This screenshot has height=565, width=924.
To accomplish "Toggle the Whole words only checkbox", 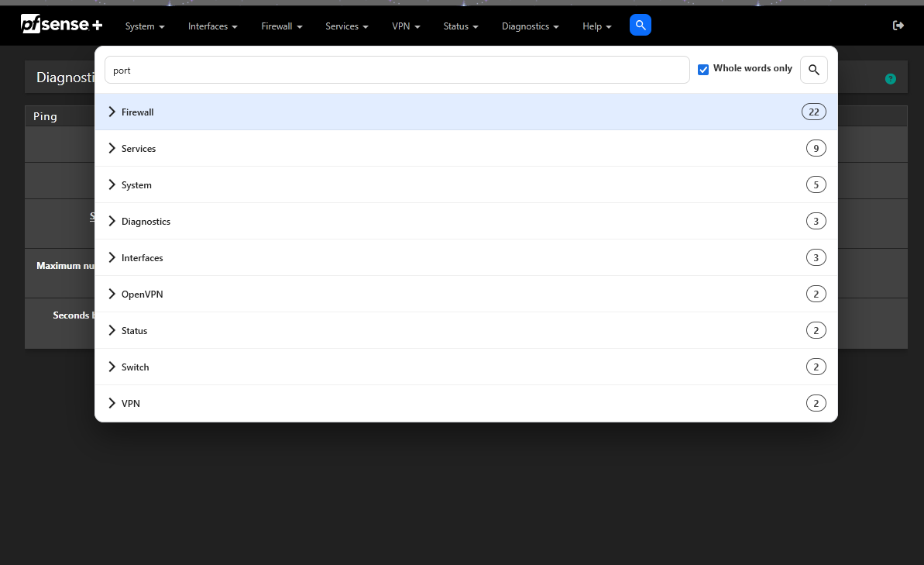I will (703, 70).
